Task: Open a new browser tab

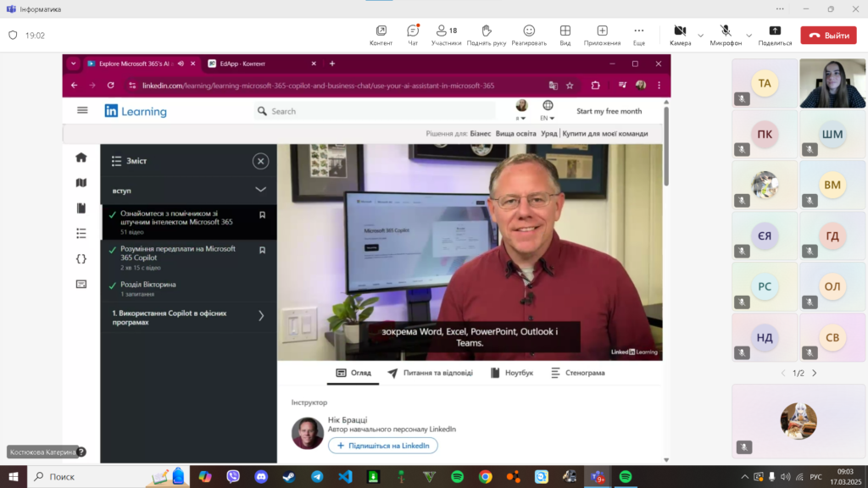Action: (x=332, y=64)
